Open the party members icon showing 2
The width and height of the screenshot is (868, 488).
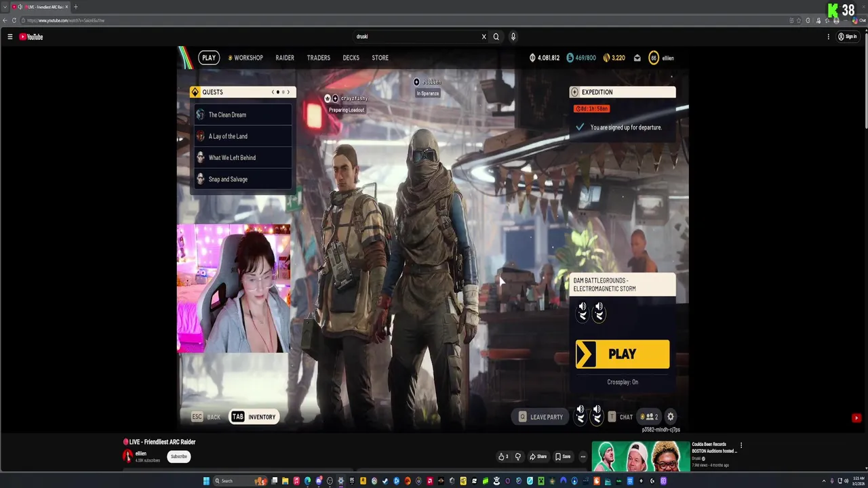[x=650, y=417]
